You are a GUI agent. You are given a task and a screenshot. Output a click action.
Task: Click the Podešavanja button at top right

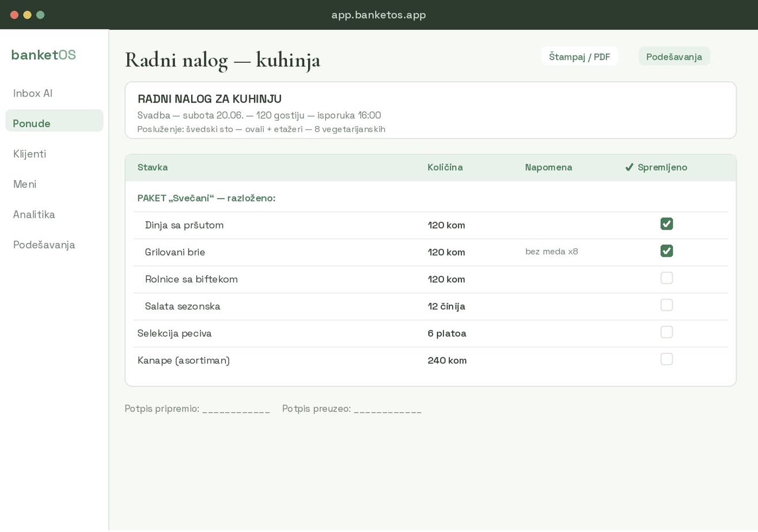click(674, 56)
